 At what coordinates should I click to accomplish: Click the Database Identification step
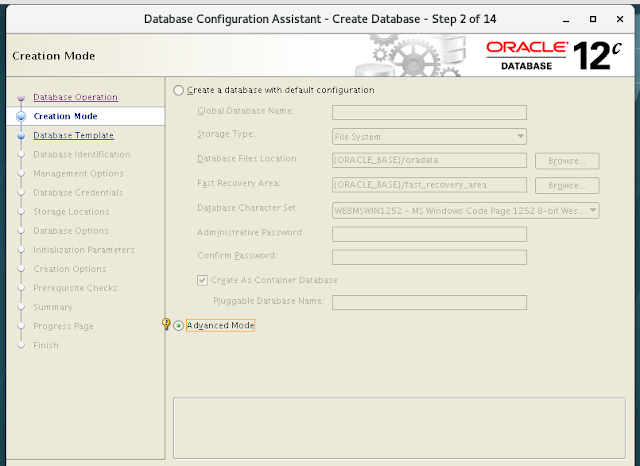pyautogui.click(x=82, y=155)
